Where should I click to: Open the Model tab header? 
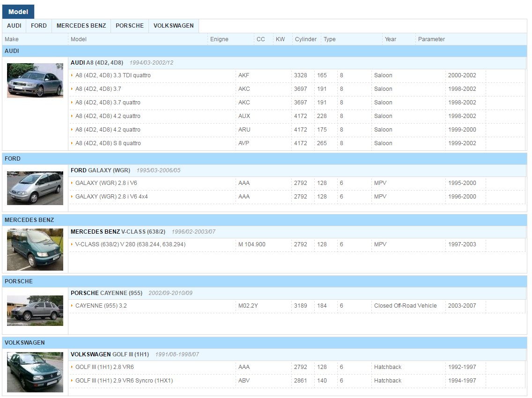18,12
